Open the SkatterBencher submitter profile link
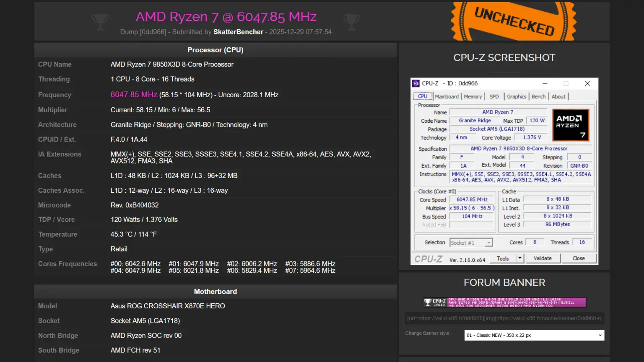Viewport: 644px width, 362px height. pyautogui.click(x=238, y=32)
